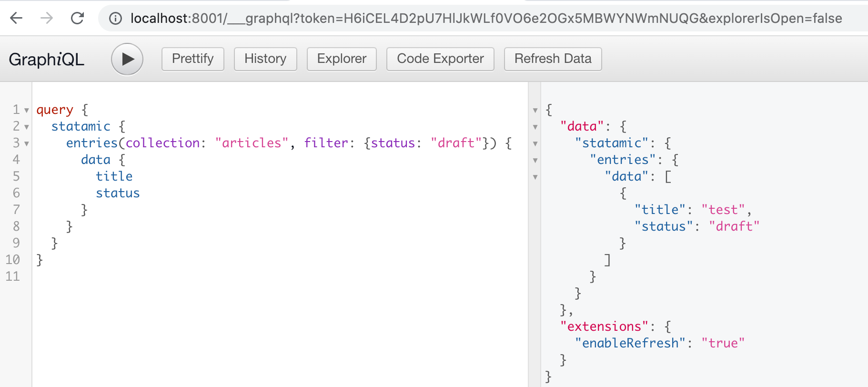The image size is (868, 387).
Task: Click the 'status' field on line 6
Action: coord(118,193)
